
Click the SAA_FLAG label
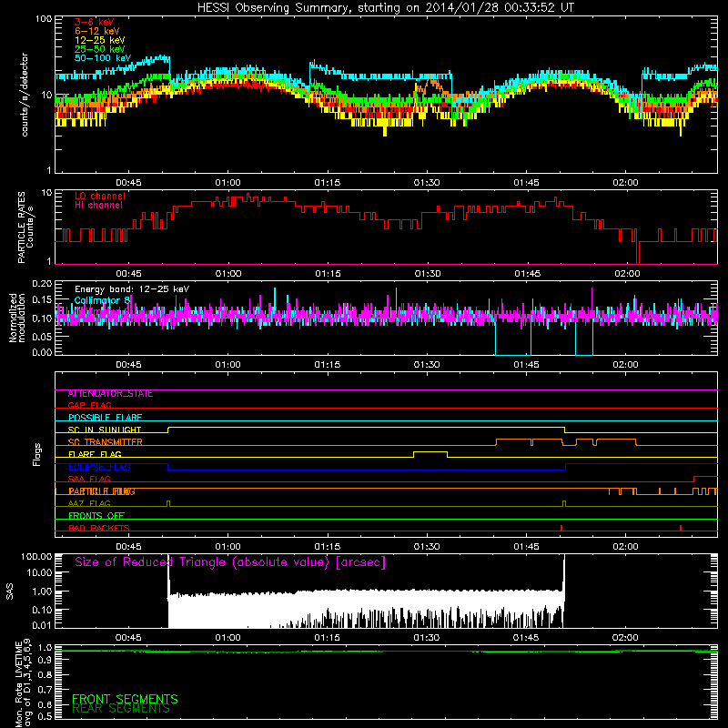pos(89,480)
